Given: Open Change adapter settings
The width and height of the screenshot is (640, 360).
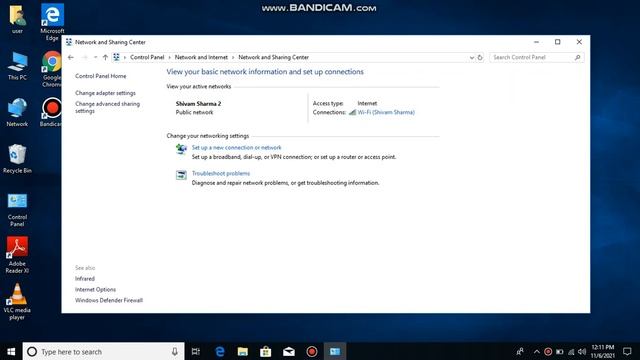Looking at the screenshot, I should point(105,93).
